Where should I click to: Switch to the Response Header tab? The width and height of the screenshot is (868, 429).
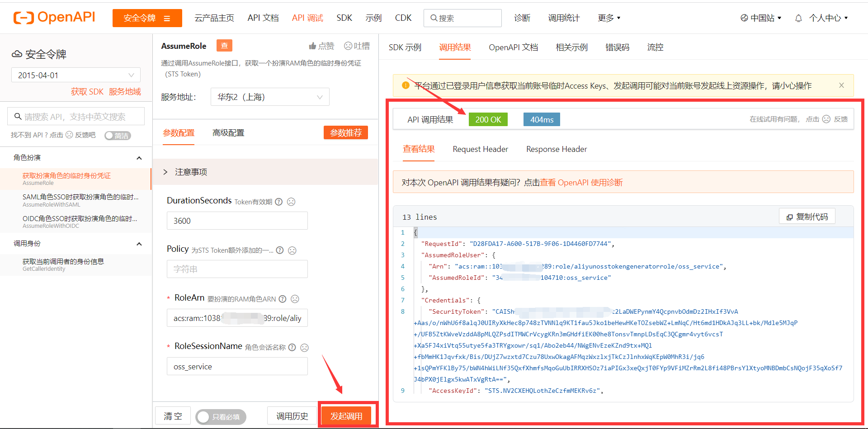pos(557,149)
